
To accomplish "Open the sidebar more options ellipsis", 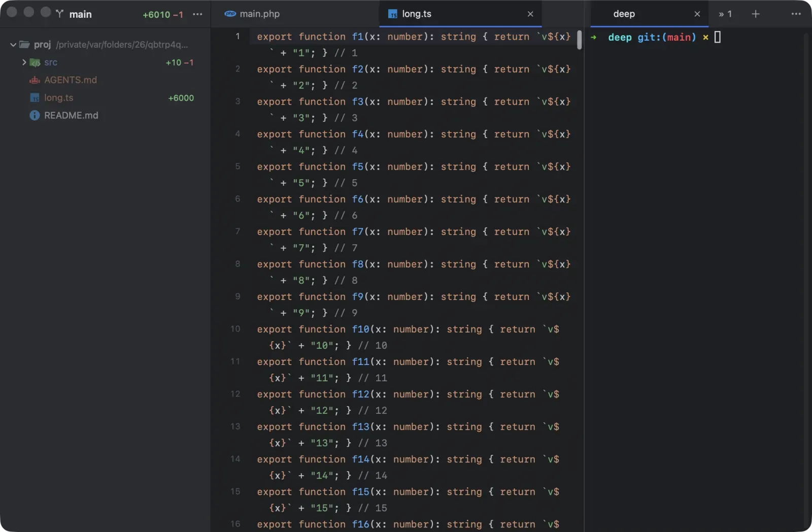I will (197, 14).
